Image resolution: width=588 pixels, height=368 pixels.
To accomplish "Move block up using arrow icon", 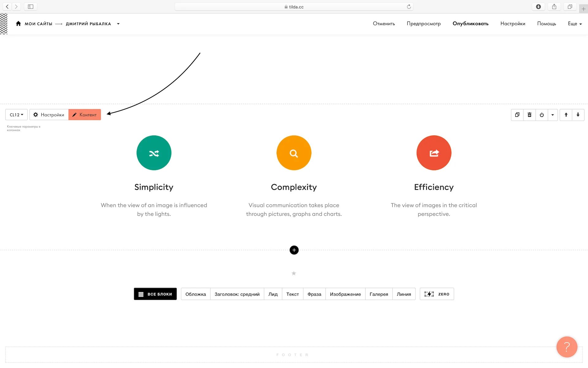I will [566, 114].
